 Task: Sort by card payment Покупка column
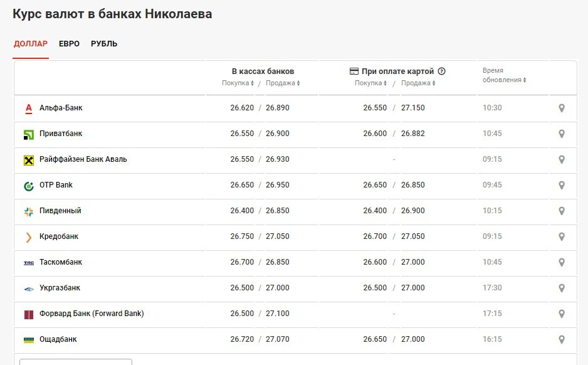(x=371, y=83)
